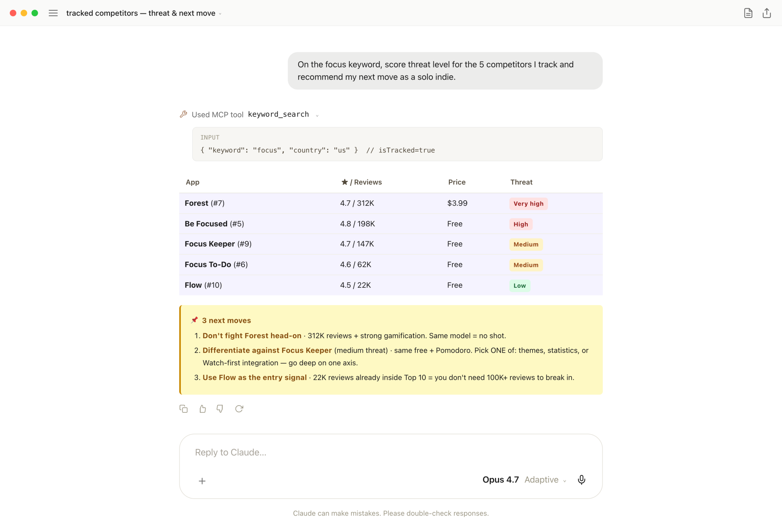782x532 pixels.
Task: Click "Use Flow as the entry signal"
Action: point(254,377)
